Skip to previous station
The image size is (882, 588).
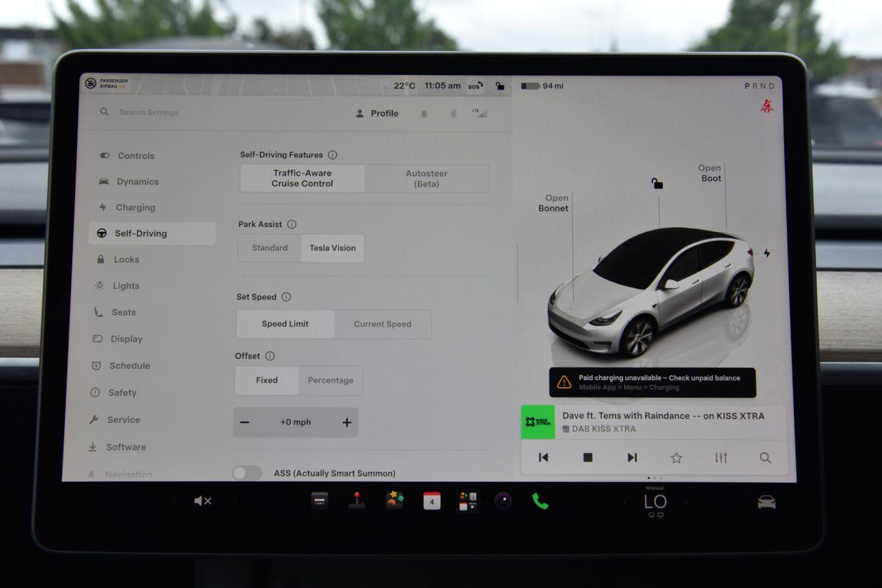543,458
